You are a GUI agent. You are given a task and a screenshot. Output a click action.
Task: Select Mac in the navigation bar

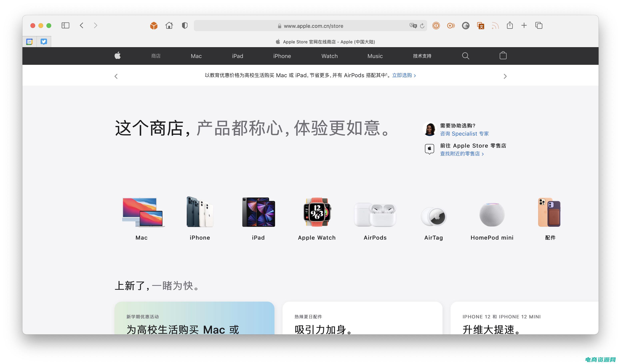196,56
